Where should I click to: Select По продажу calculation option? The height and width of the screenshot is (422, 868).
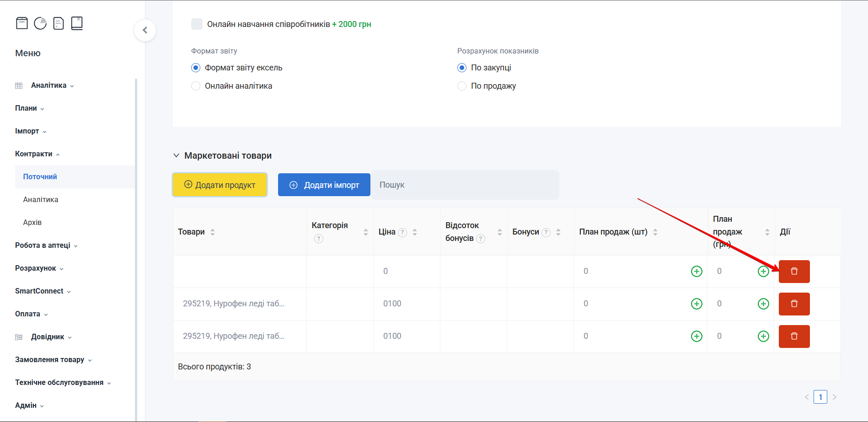click(x=462, y=86)
